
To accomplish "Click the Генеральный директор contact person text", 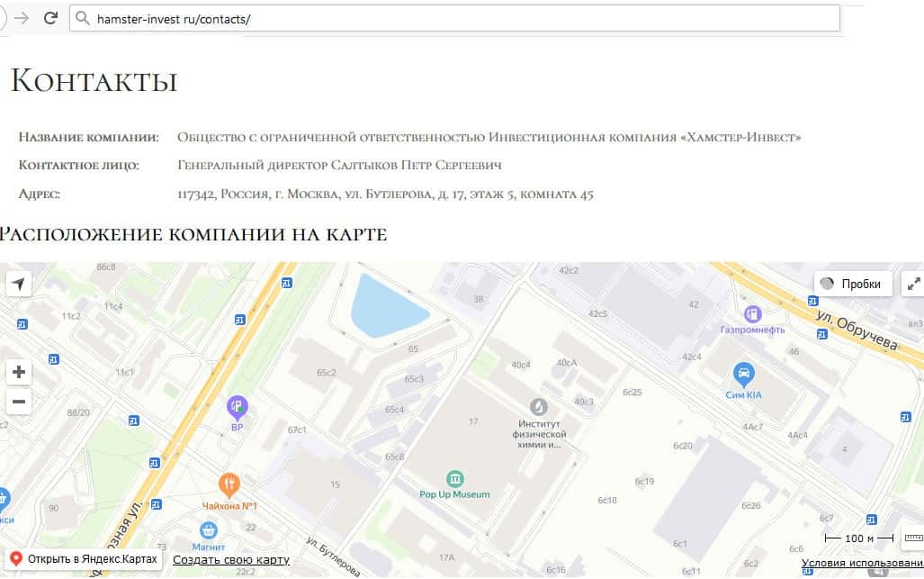I will click(339, 165).
